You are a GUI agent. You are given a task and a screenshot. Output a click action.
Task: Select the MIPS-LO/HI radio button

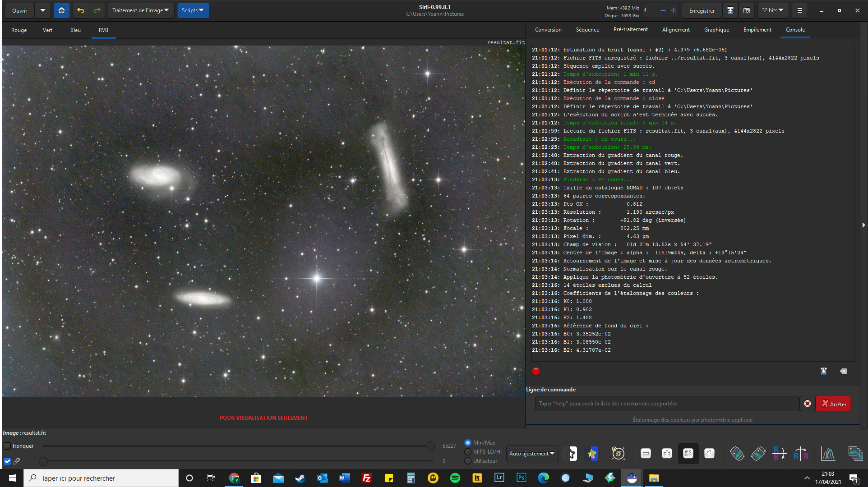point(468,452)
